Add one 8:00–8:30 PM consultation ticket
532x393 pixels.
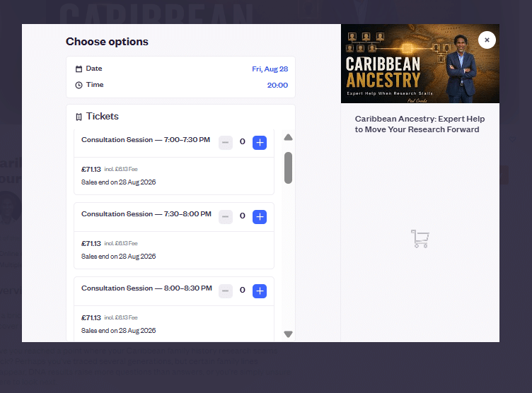260,291
